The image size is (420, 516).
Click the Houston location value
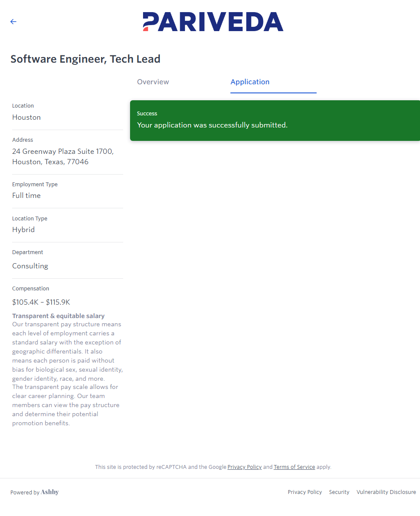coord(26,118)
